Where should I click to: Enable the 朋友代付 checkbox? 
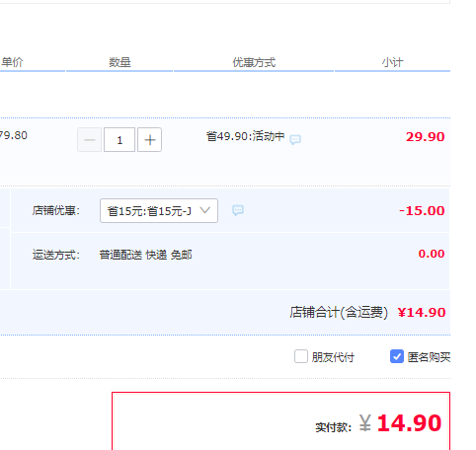pos(301,356)
